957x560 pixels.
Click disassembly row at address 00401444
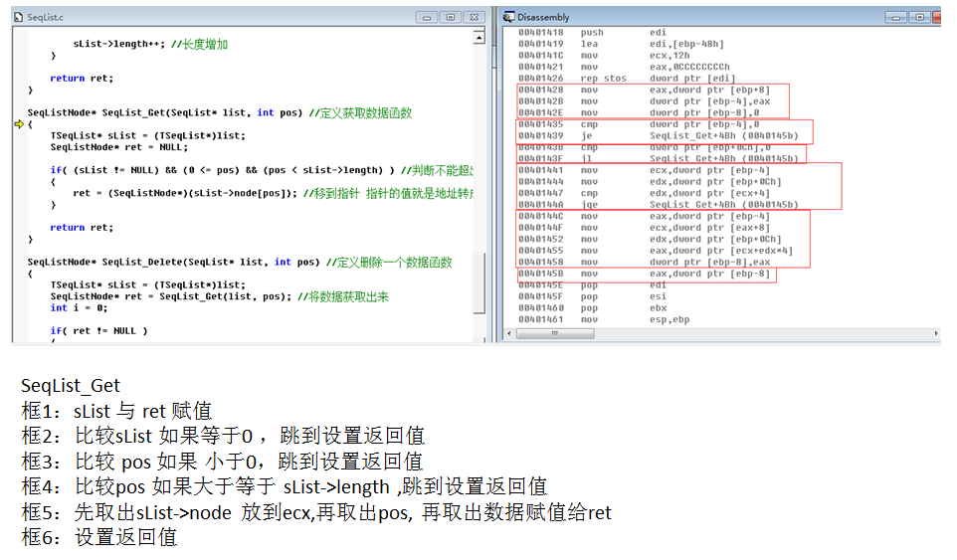tap(650, 182)
